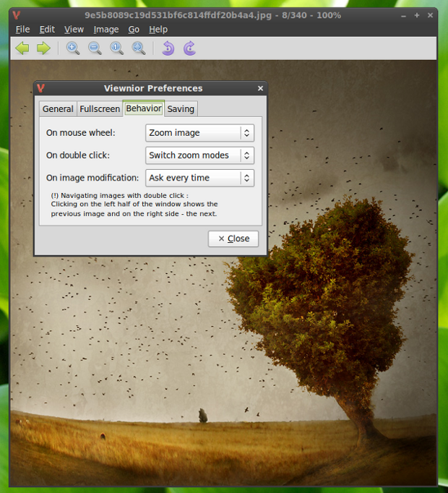Click the zoom out magnifier icon

point(95,48)
